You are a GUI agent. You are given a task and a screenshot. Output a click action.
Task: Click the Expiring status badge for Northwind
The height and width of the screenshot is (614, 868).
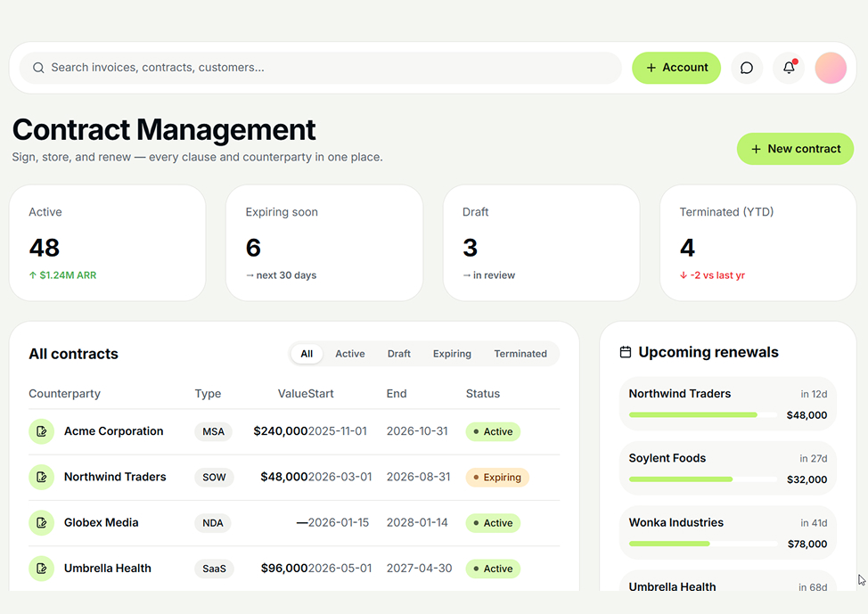click(x=497, y=478)
